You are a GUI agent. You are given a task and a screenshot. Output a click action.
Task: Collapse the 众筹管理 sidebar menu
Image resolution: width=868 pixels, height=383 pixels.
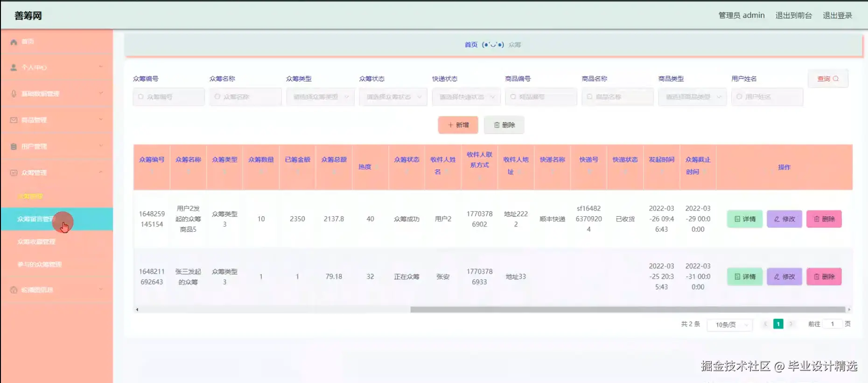click(x=56, y=173)
